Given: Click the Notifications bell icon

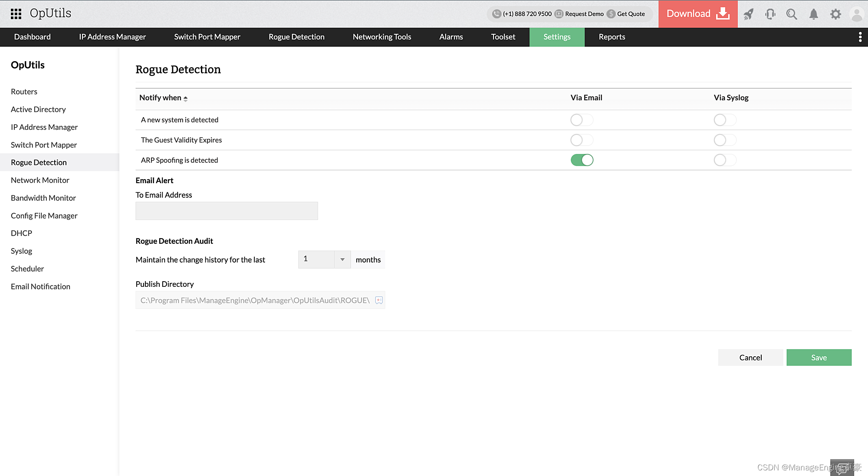Looking at the screenshot, I should 813,13.
